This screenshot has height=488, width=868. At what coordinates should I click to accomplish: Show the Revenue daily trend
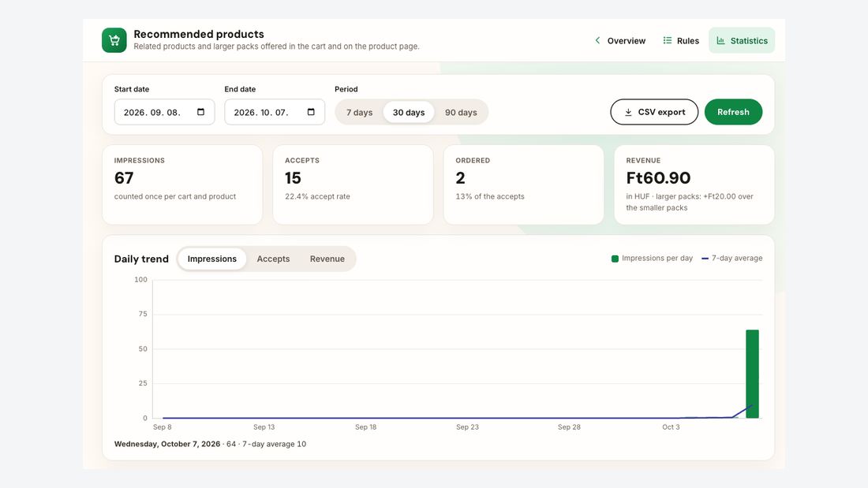(327, 259)
